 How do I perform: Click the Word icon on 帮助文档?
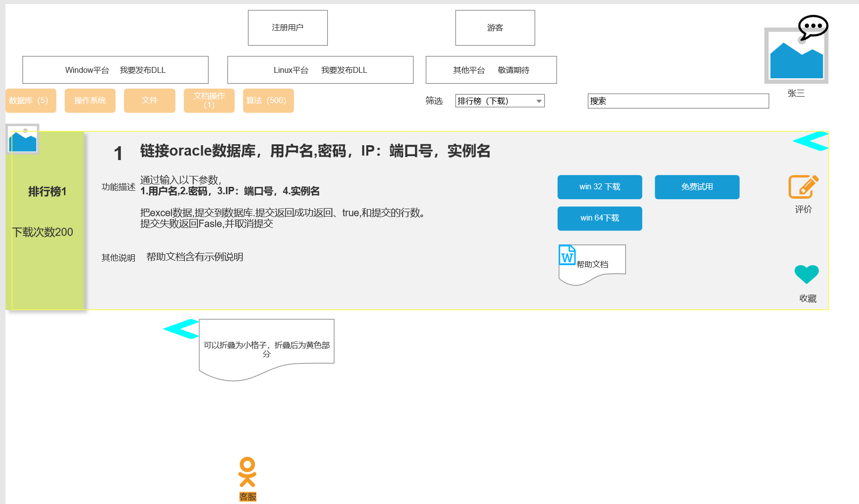(567, 255)
